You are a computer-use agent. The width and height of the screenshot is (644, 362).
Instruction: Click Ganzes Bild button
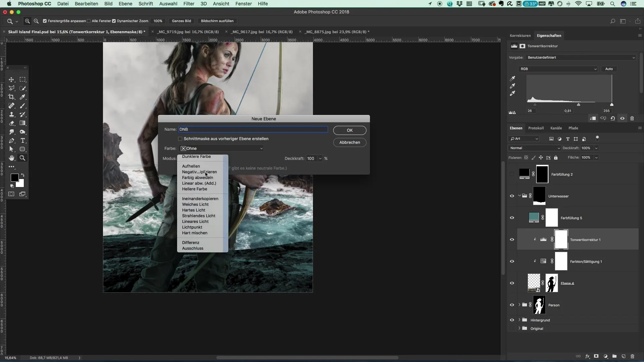(x=181, y=21)
